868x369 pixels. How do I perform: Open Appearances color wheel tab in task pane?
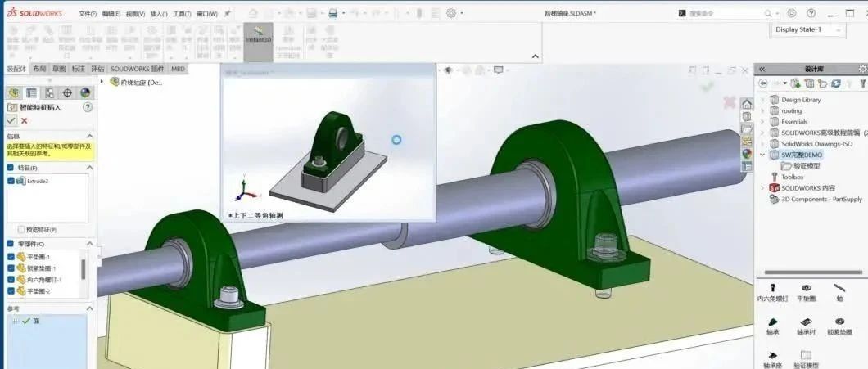coord(747,153)
